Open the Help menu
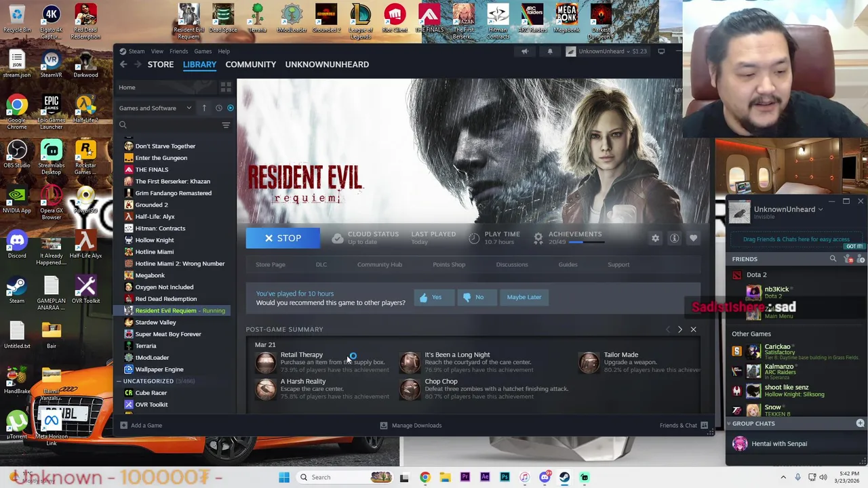 (224, 52)
